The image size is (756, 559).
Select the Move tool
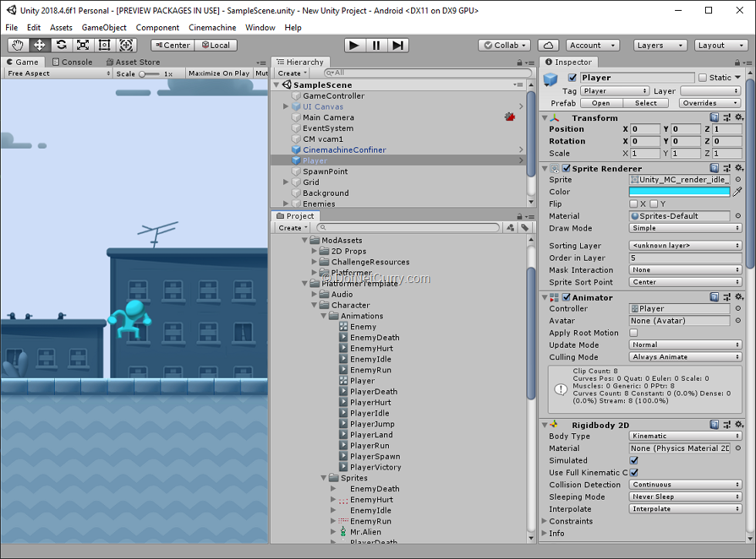tap(39, 45)
